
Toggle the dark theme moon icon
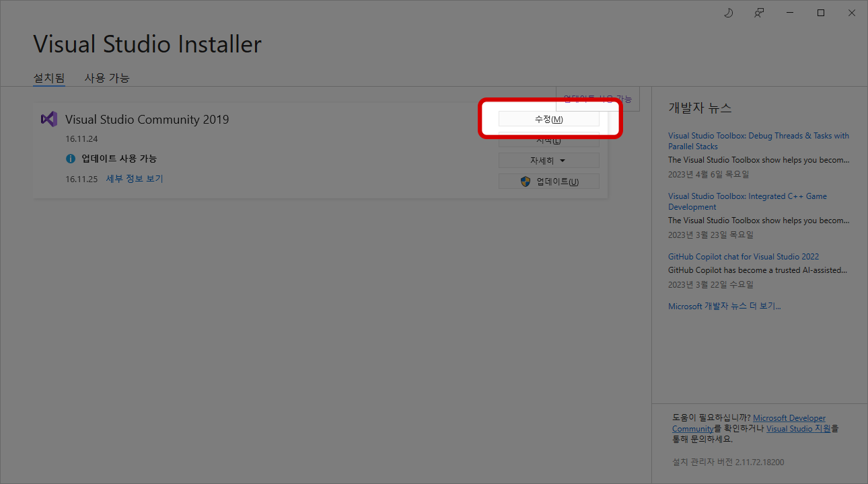[x=728, y=13]
